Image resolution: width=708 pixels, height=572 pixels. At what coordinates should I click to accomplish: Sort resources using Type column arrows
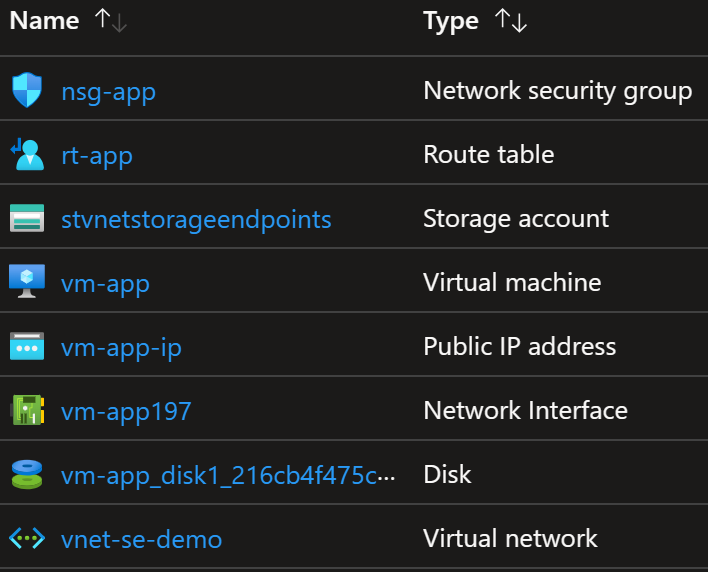tap(511, 21)
